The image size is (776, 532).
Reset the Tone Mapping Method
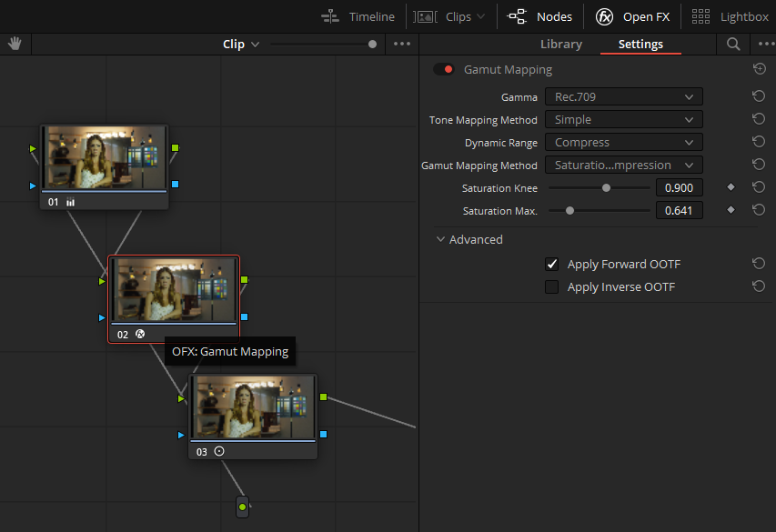pyautogui.click(x=759, y=119)
